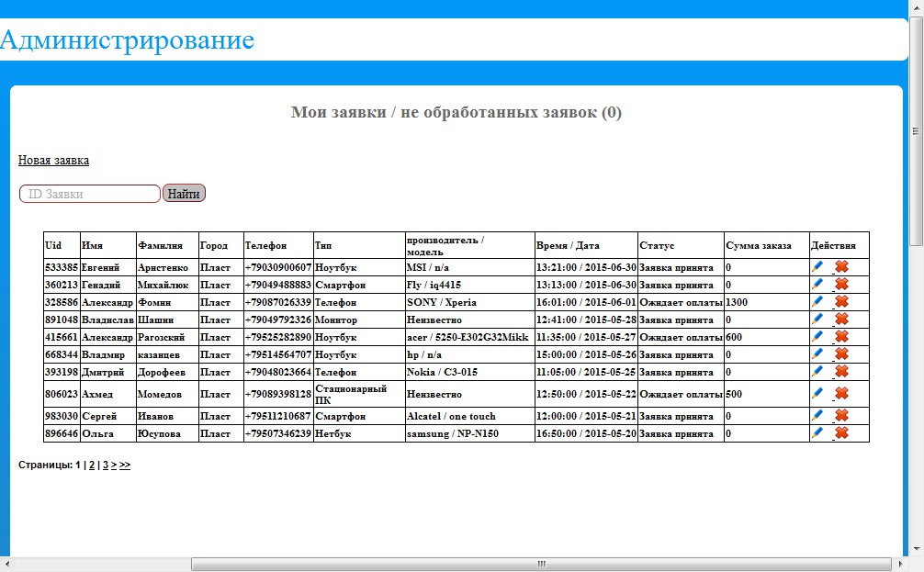Click the scroll left arrow at bottom
Screen dimensions: 924x572
(x=6, y=565)
